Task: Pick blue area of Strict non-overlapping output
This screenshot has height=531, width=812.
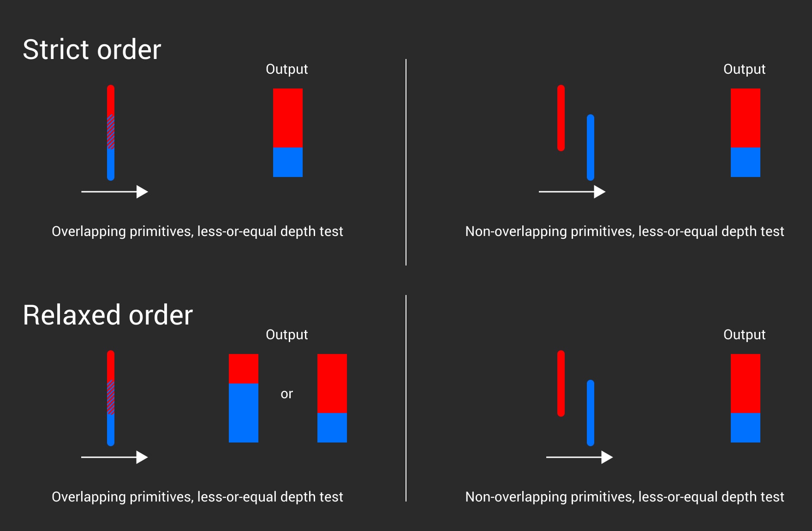Action: (x=746, y=162)
